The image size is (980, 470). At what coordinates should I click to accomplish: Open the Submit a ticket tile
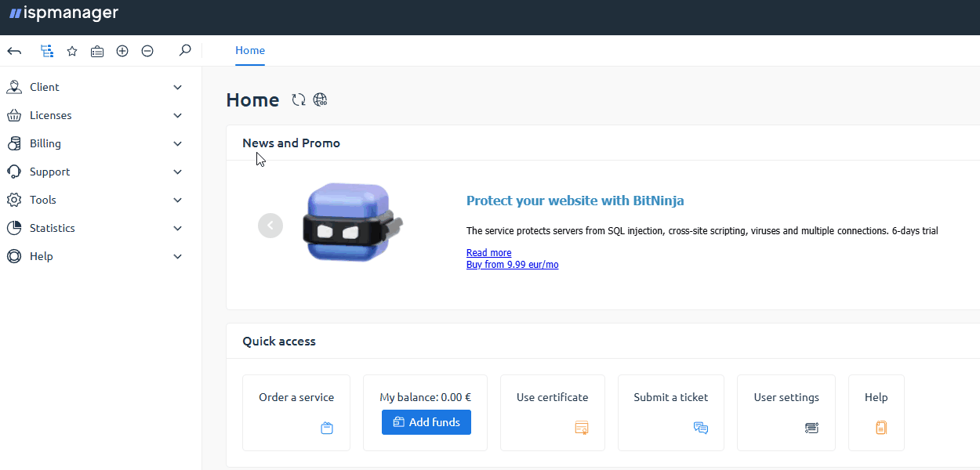(670, 412)
